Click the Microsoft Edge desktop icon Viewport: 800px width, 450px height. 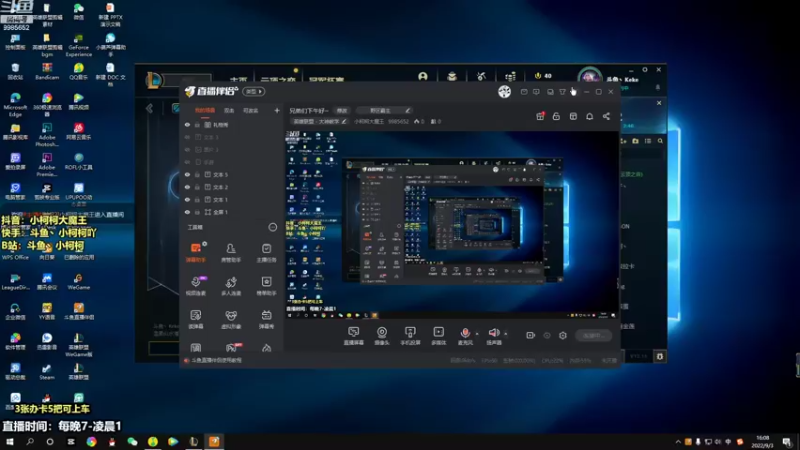[15, 104]
